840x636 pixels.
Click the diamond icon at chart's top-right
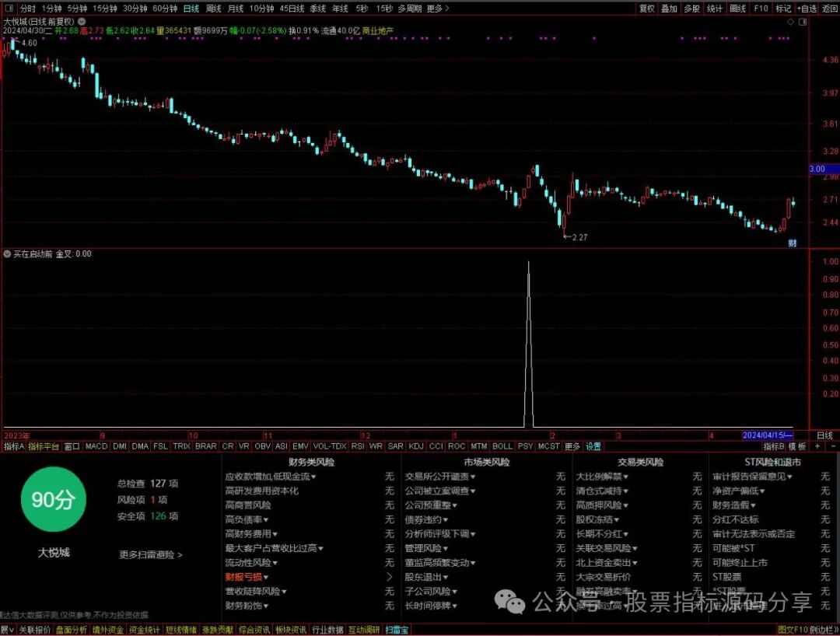click(x=790, y=22)
